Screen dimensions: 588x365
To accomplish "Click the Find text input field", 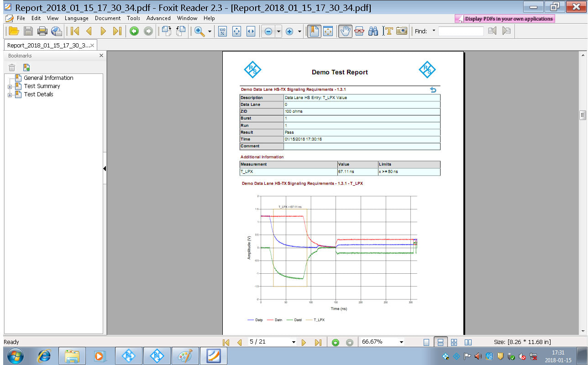I will click(461, 31).
